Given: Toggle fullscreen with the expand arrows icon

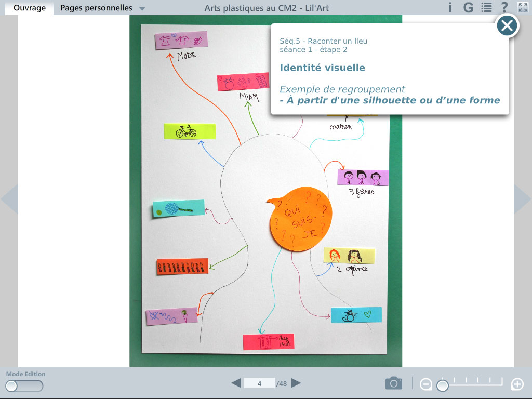Looking at the screenshot, I should pyautogui.click(x=523, y=7).
